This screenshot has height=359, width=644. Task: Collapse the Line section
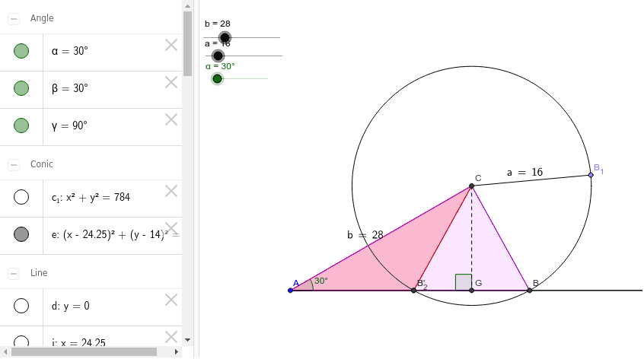click(x=14, y=274)
